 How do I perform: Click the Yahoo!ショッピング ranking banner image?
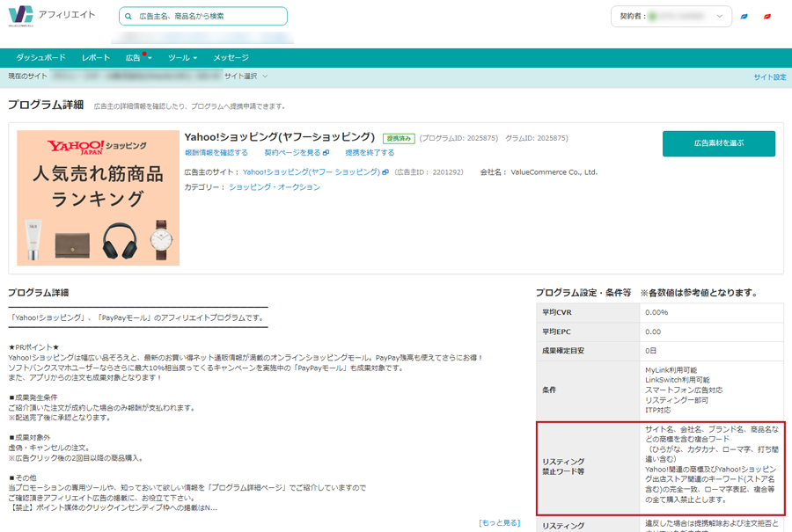[98, 198]
